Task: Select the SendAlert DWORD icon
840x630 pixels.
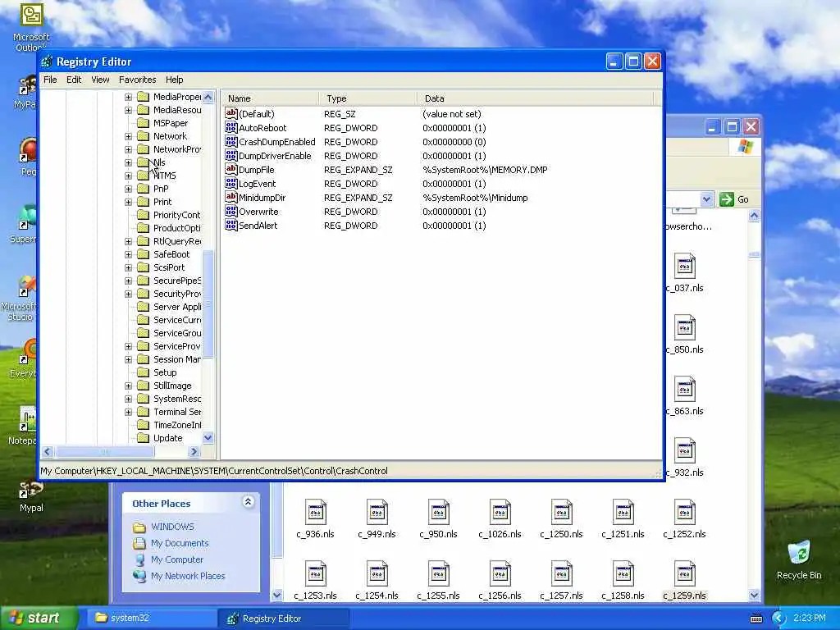Action: tap(231, 225)
